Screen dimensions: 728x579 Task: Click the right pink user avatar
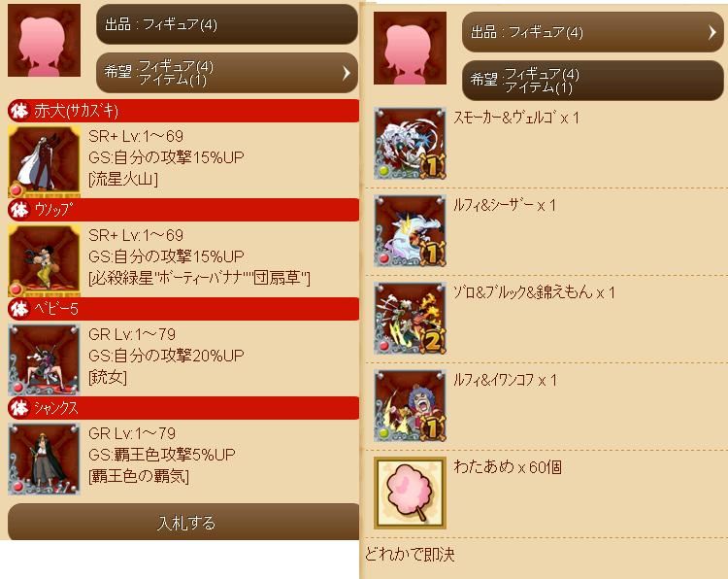[x=410, y=49]
